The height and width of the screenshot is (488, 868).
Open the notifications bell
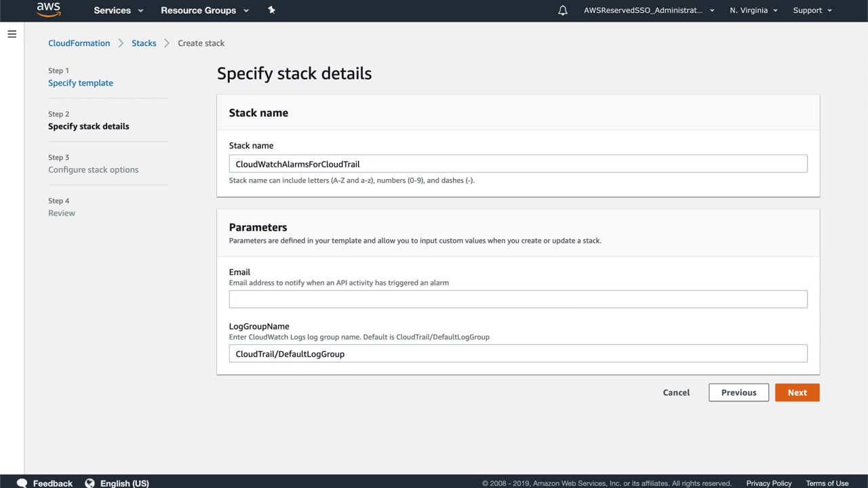pyautogui.click(x=562, y=10)
